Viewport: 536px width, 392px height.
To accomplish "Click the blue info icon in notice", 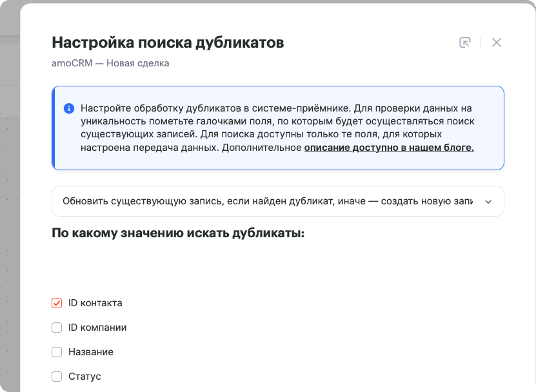I will [69, 108].
